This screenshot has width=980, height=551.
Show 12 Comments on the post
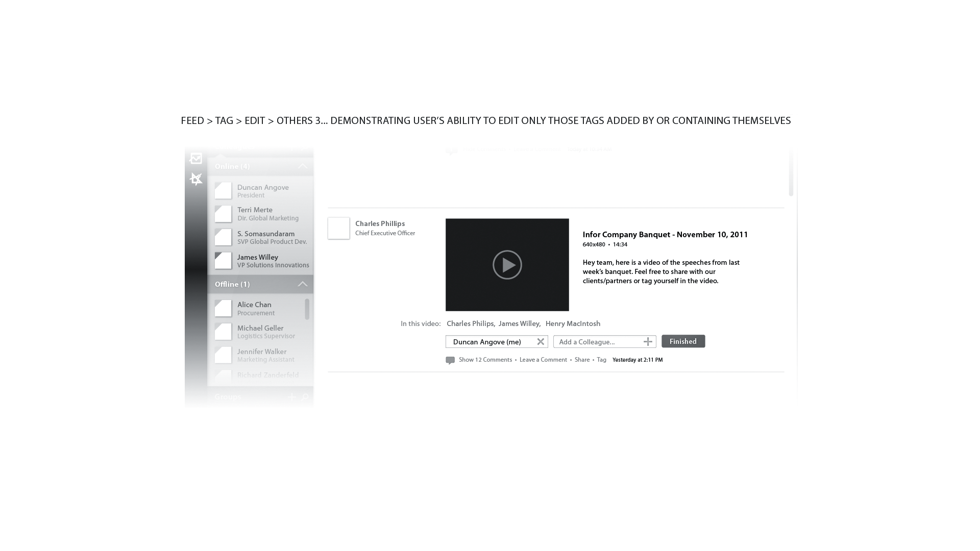485,360
